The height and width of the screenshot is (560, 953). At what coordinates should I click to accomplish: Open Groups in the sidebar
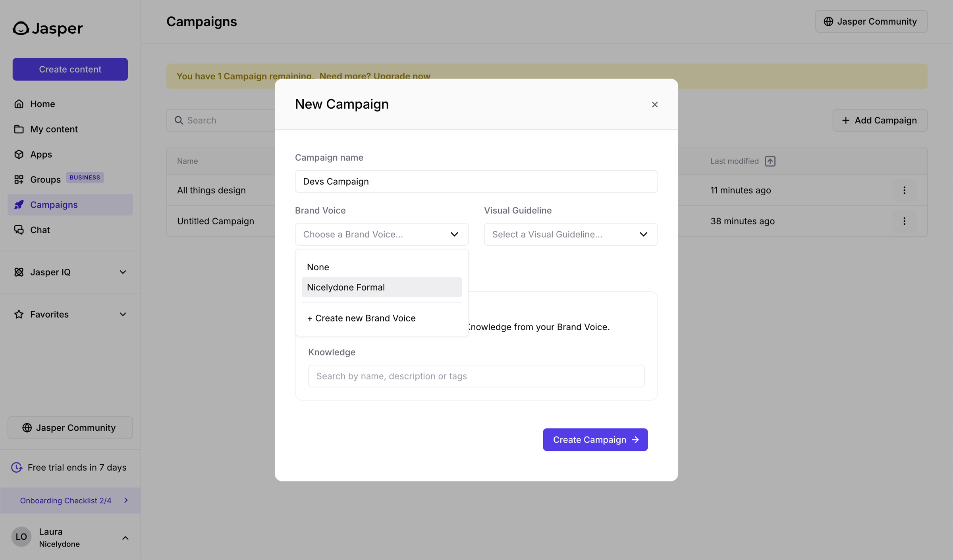(x=70, y=179)
